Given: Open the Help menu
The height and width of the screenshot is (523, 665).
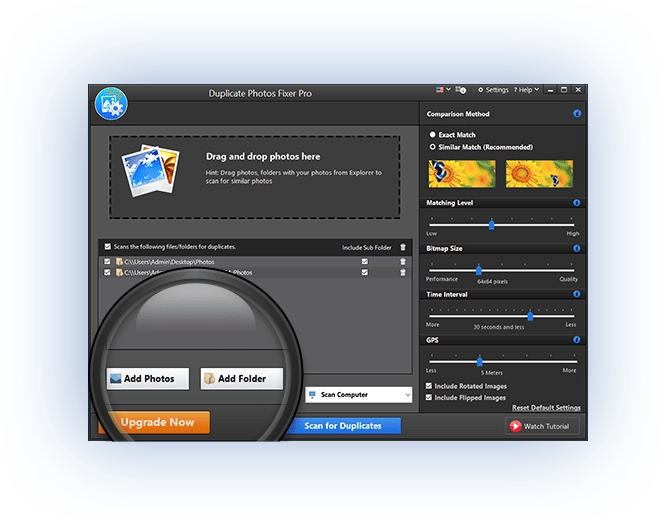Looking at the screenshot, I should 526,90.
